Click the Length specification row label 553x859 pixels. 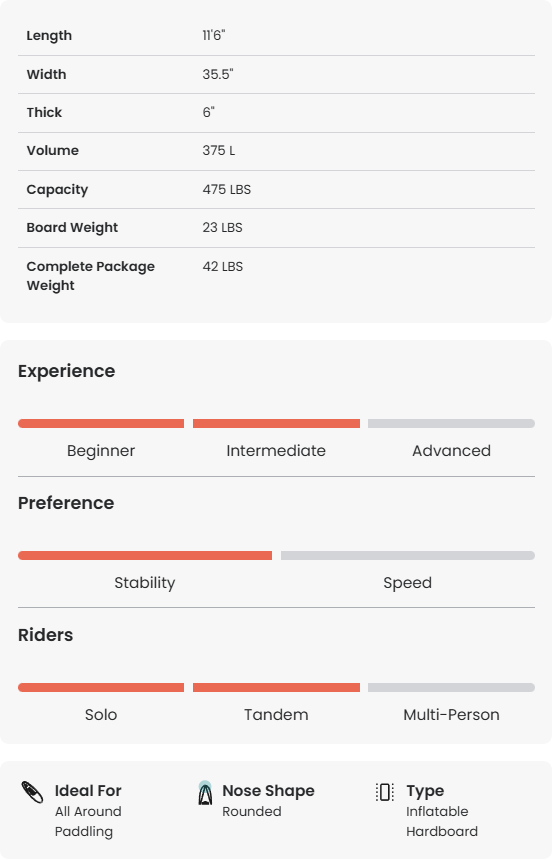point(49,36)
